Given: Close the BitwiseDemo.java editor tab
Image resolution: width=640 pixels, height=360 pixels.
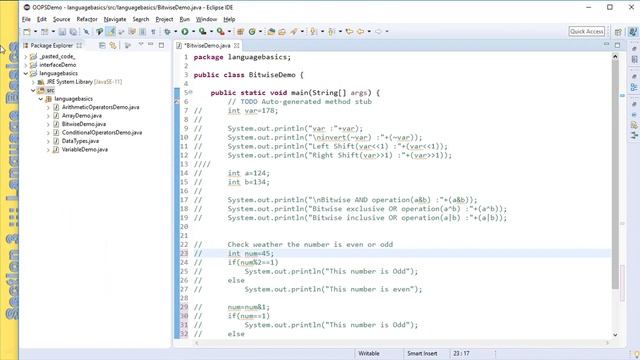Looking at the screenshot, I should point(236,45).
